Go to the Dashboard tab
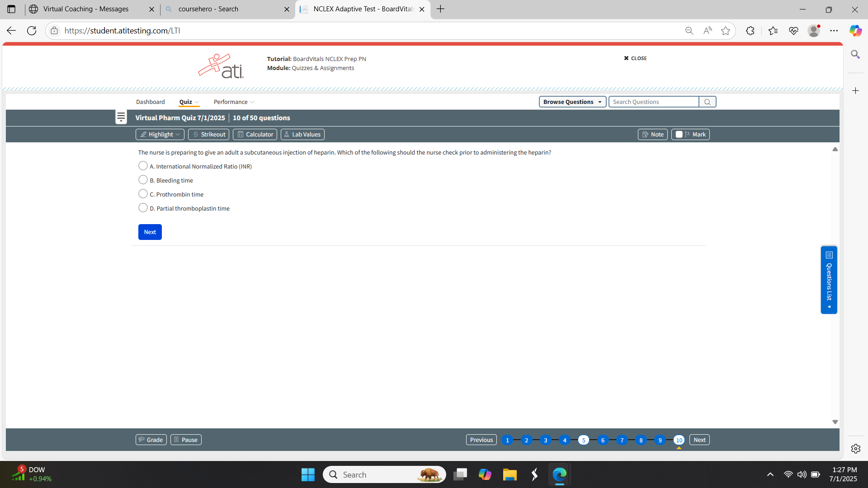Image resolution: width=868 pixels, height=488 pixels. (x=150, y=102)
